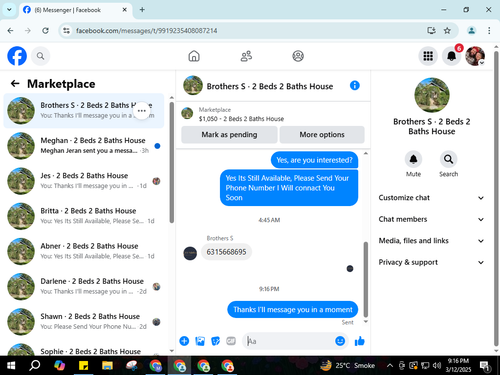This screenshot has width=500, height=375.
Task: Click the listing photo in the right panel
Action: [x=432, y=95]
